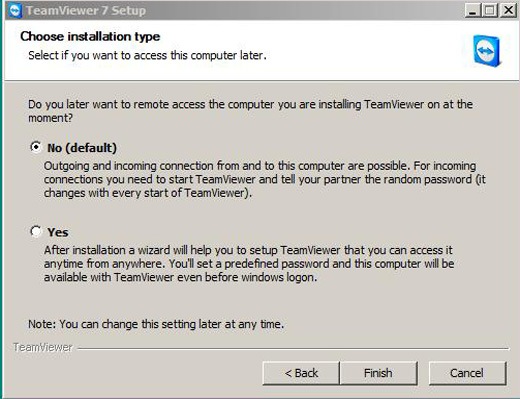520x399 pixels.
Task: Click the blue TeamViewer logo in header
Action: 487,51
